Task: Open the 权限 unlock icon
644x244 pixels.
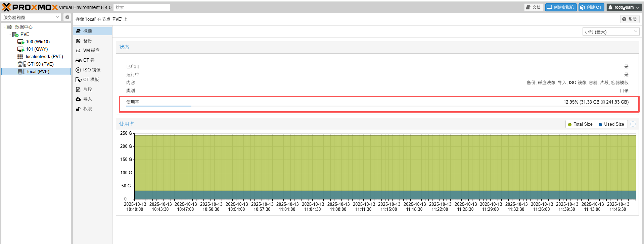Action: click(x=78, y=109)
